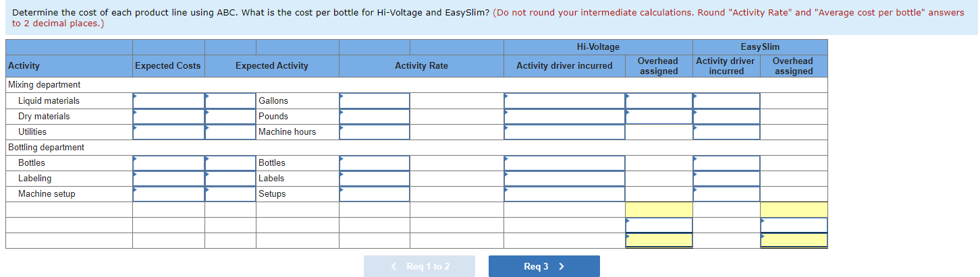Select Hi-Voltage activity driver cell for Labeling
The image size is (980, 277).
[564, 178]
